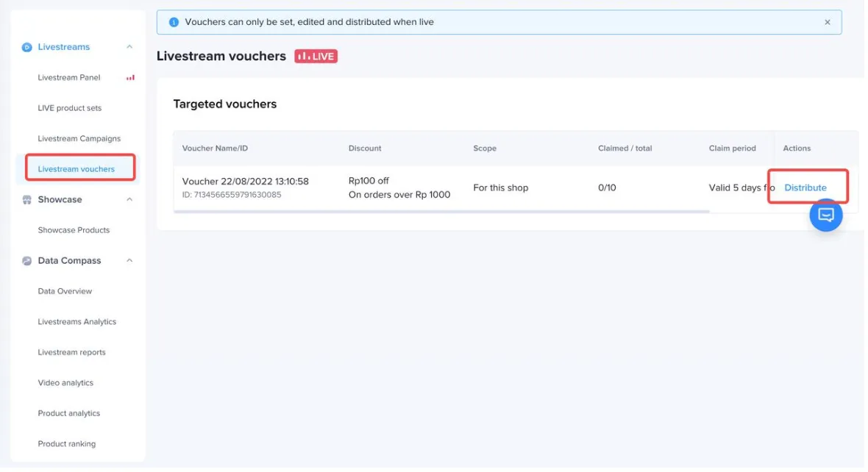The width and height of the screenshot is (868, 472).
Task: Collapse the Showcase sidebar section
Action: tap(130, 200)
